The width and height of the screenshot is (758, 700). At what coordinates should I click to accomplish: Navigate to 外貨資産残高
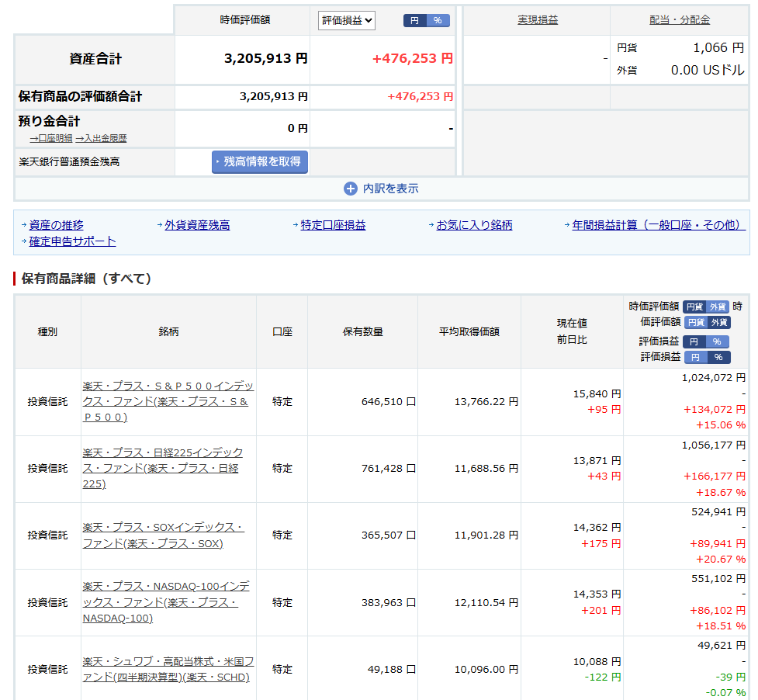tap(197, 225)
